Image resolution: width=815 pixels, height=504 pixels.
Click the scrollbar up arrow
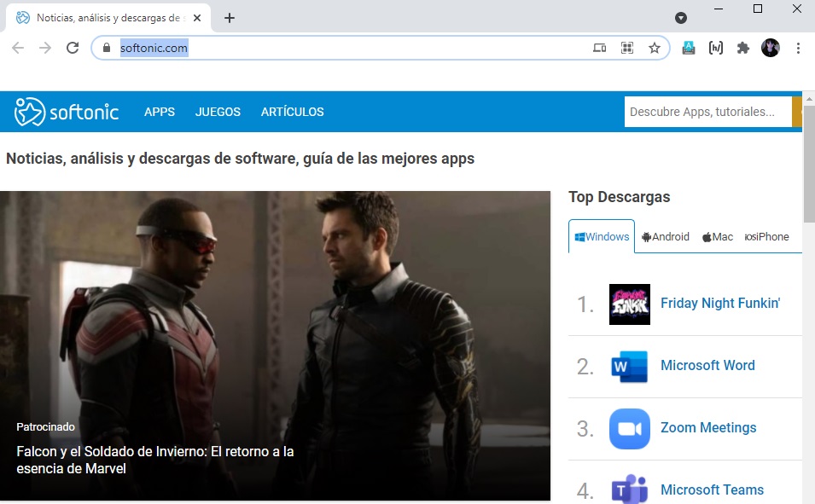pyautogui.click(x=809, y=98)
